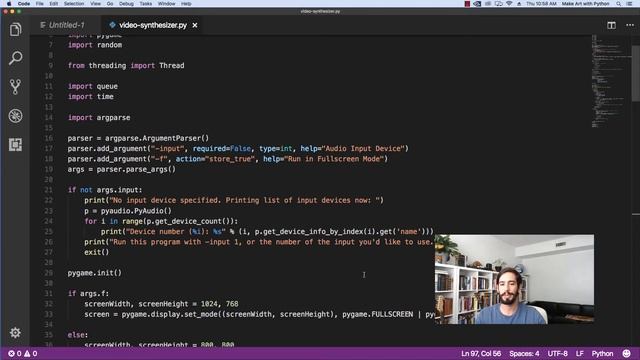Open the Extensions view in the activity bar
Image resolution: width=640 pixels, height=360 pixels.
tap(16, 144)
